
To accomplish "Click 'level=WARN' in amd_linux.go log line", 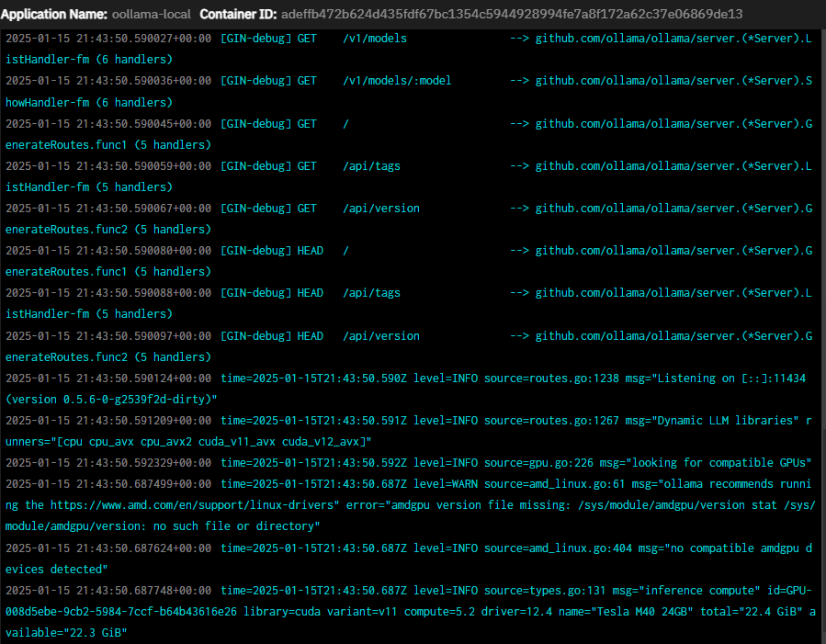I will 445,484.
